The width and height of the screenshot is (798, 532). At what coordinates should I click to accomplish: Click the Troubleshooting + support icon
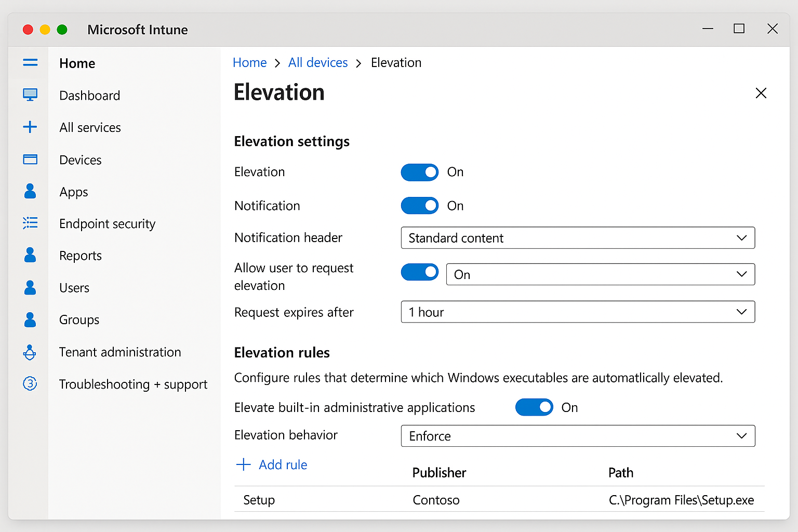click(30, 384)
